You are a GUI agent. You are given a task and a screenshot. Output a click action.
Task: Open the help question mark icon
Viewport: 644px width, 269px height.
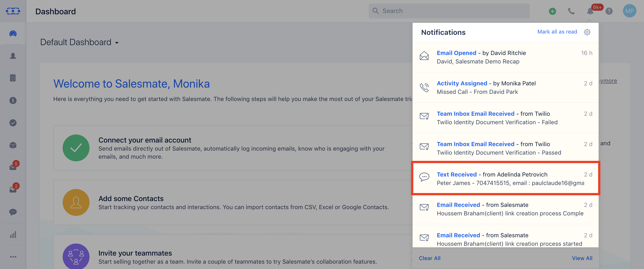[x=609, y=11]
